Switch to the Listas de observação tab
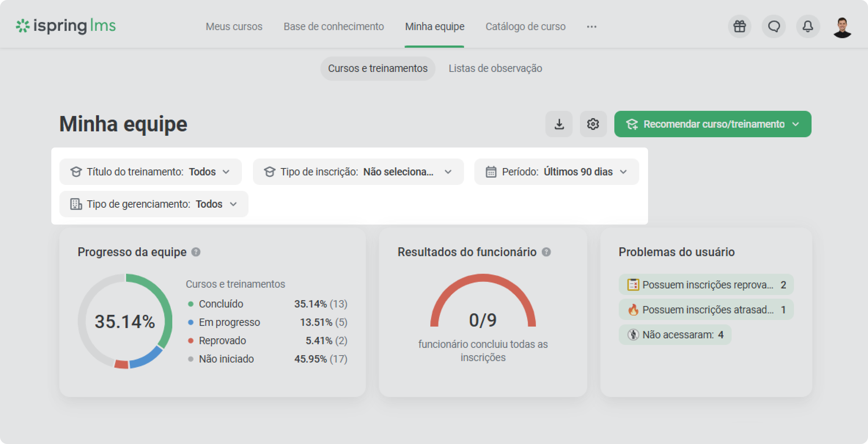868x444 pixels. [495, 68]
